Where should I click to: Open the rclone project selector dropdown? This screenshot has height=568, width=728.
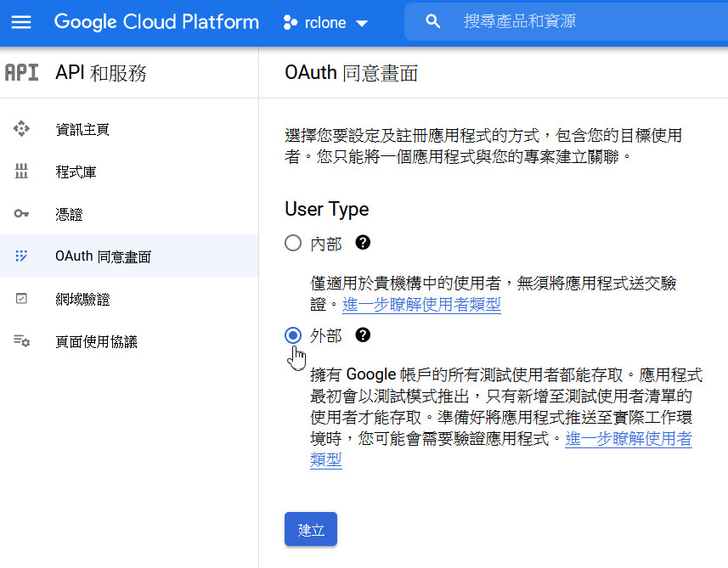(326, 23)
